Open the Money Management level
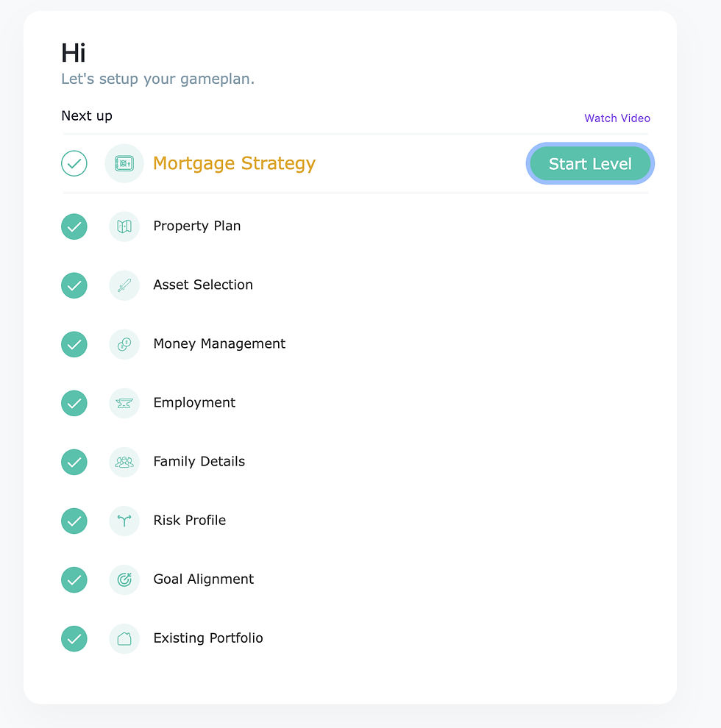 tap(219, 344)
